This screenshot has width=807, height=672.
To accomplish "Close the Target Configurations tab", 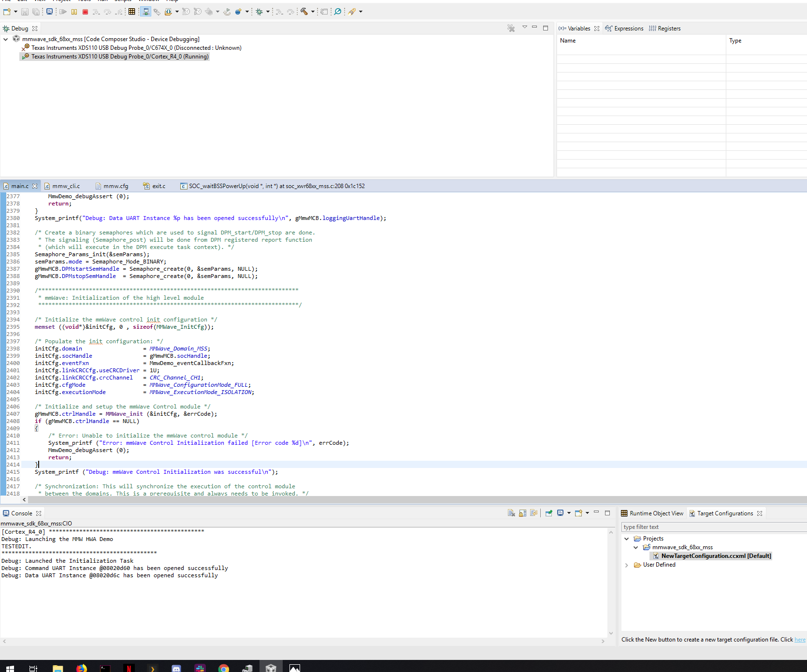I will [760, 513].
